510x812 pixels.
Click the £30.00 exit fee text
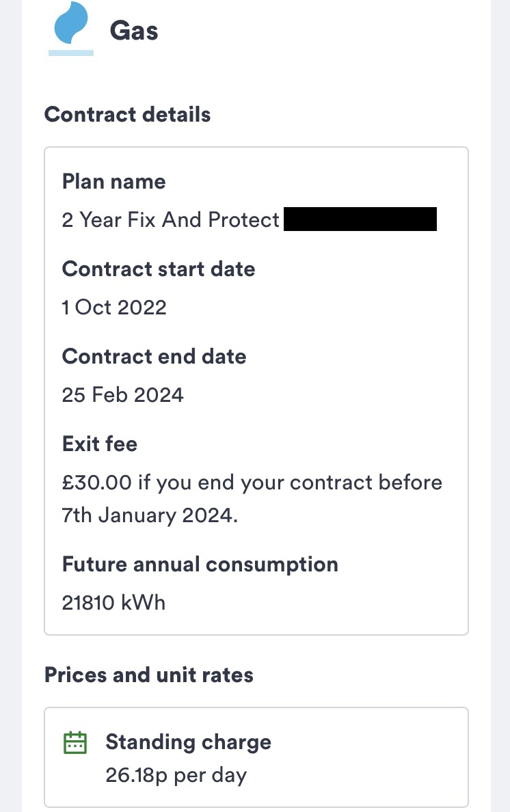coord(96,483)
